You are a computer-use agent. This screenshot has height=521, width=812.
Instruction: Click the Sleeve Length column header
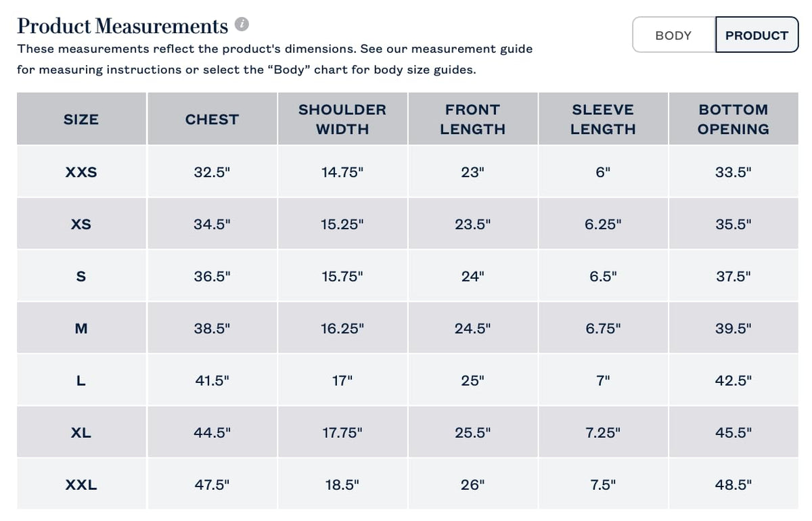603,119
